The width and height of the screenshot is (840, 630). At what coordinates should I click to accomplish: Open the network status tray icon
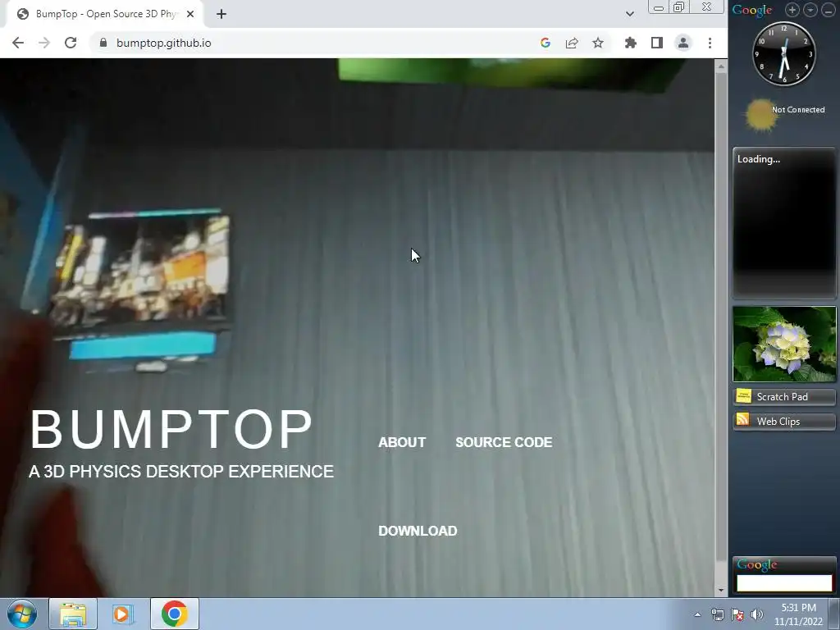click(717, 614)
